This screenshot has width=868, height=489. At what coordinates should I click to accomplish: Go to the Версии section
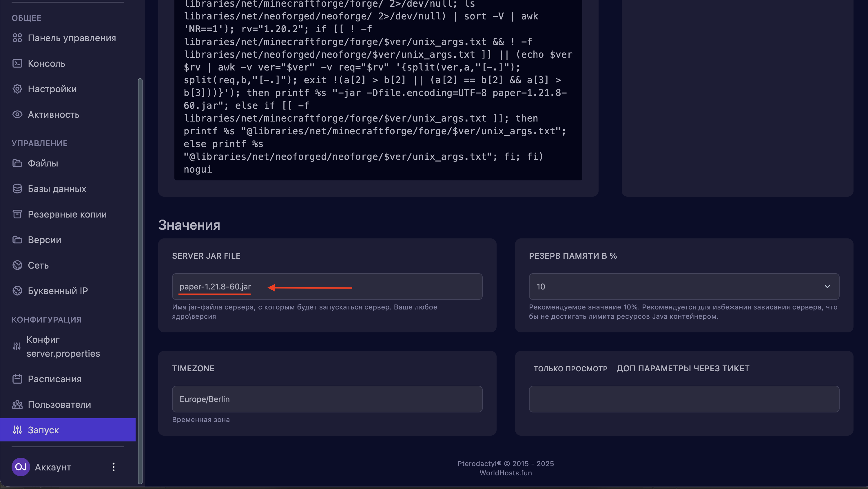(45, 240)
